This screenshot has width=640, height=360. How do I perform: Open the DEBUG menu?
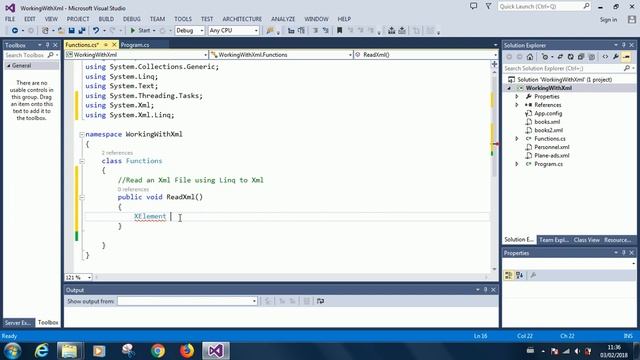click(131, 19)
